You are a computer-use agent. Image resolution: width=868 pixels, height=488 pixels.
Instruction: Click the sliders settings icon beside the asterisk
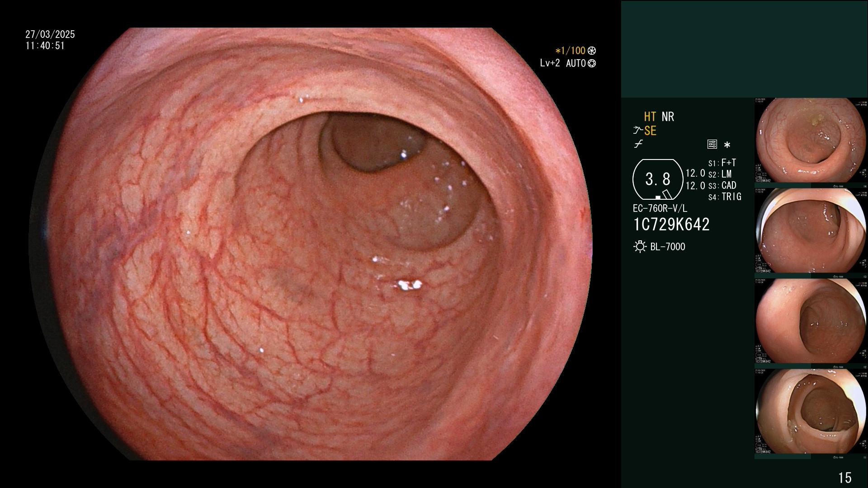click(x=712, y=145)
